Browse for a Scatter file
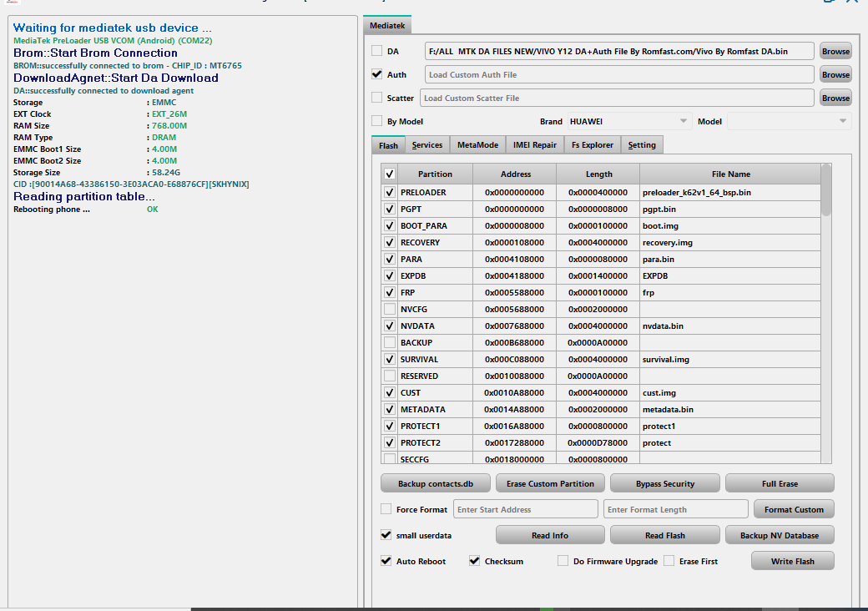868x611 pixels. click(x=835, y=98)
